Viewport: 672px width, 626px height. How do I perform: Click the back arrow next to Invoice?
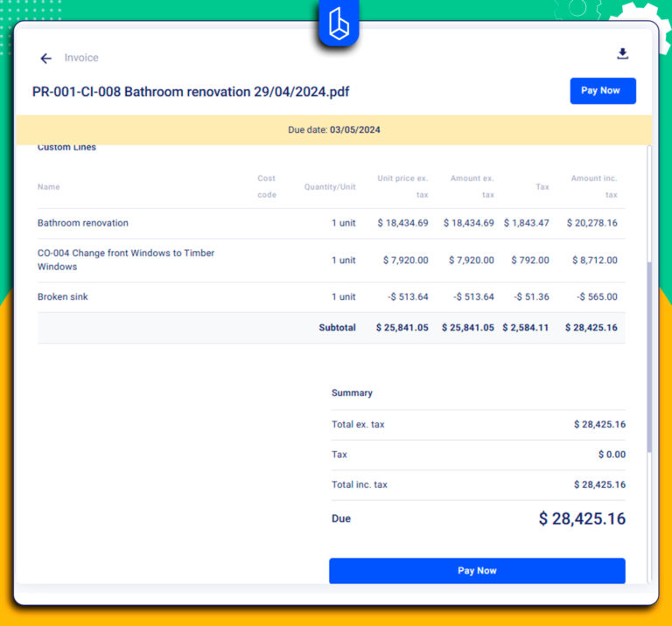click(45, 59)
